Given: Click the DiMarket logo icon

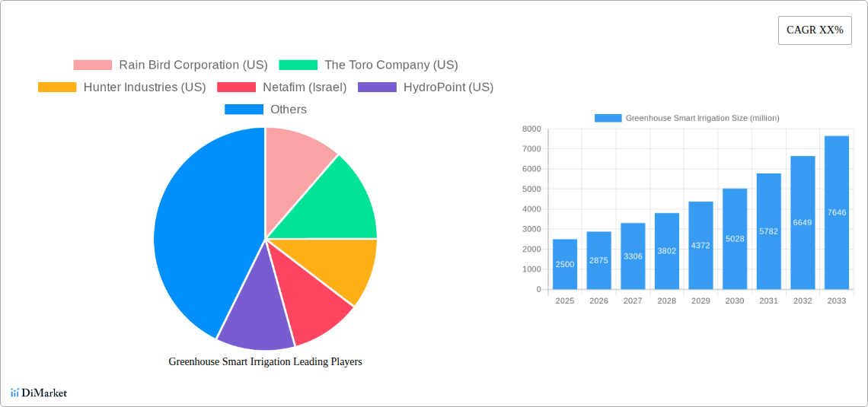Looking at the screenshot, I should (14, 393).
